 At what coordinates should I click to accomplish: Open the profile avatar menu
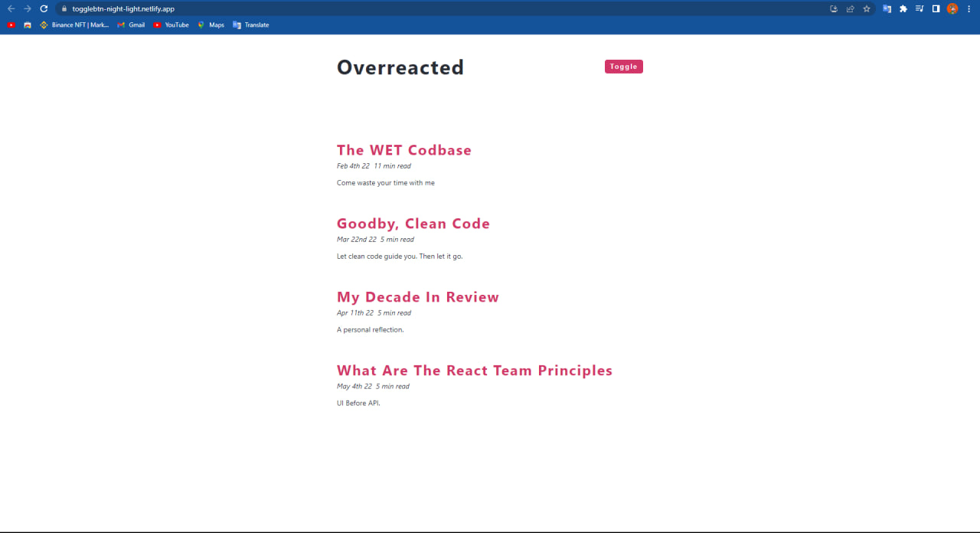(x=952, y=8)
